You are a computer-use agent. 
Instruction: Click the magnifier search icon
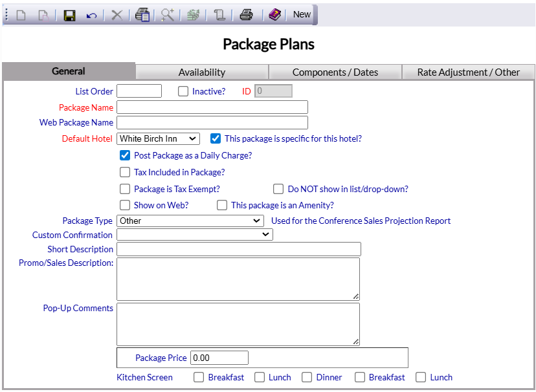168,15
